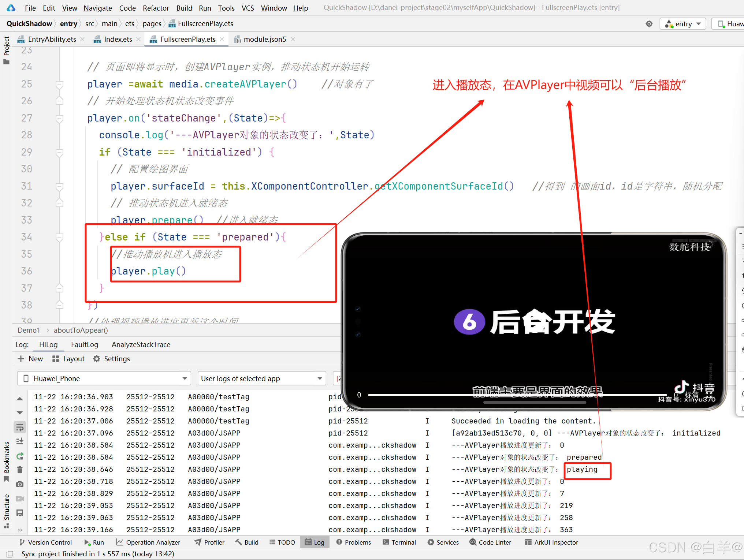Open the Huawei device selector in toolbar
The height and width of the screenshot is (560, 744).
729,24
